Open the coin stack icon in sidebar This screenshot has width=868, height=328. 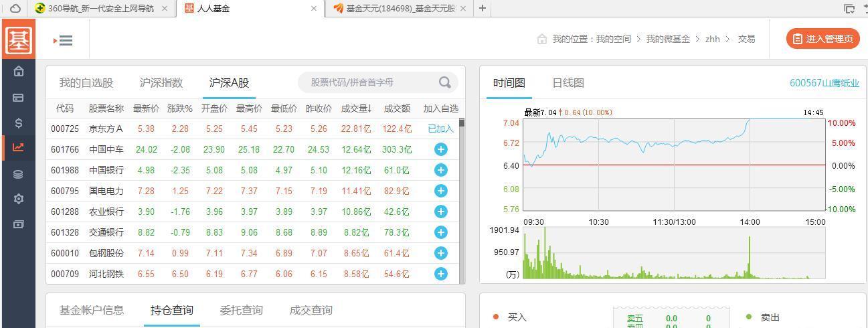pos(19,174)
